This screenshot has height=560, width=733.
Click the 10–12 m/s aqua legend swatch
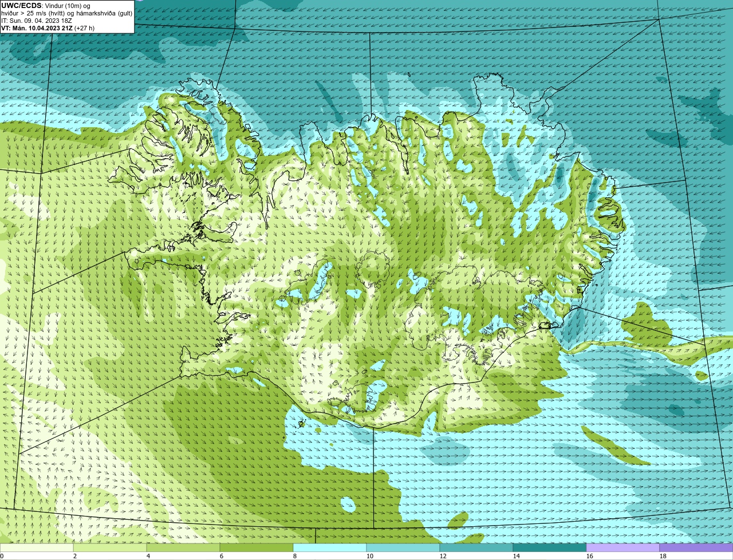403,547
